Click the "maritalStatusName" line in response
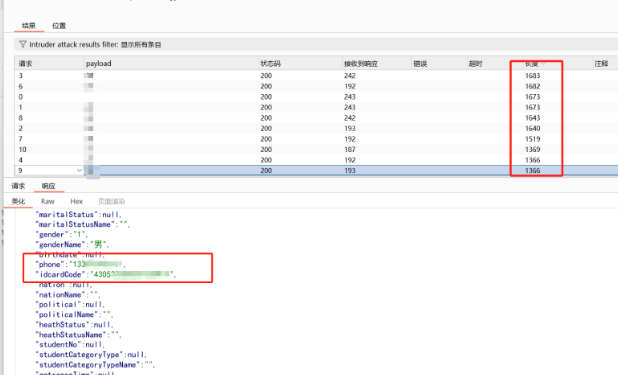 coord(83,224)
